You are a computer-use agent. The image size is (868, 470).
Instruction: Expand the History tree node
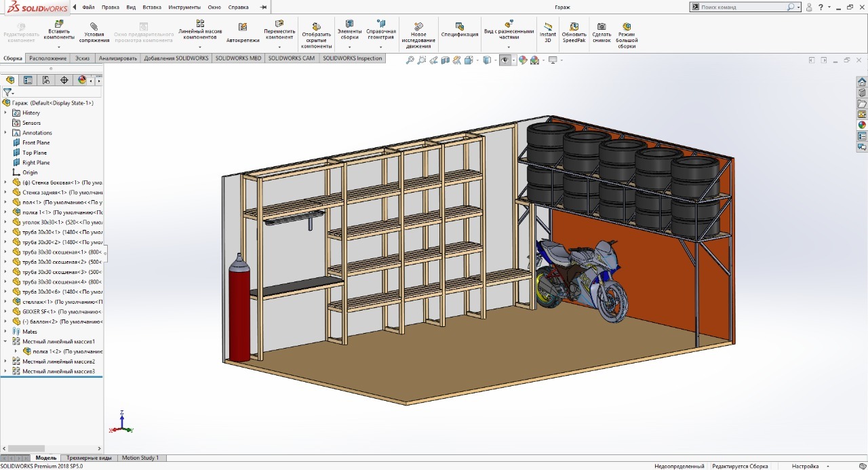tap(5, 113)
